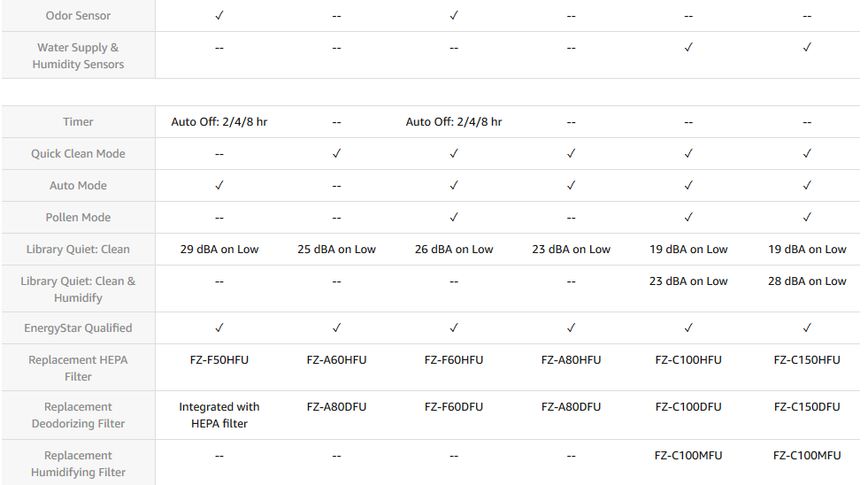The width and height of the screenshot is (868, 485).
Task: Click Pollen Mode checkmark in third product column
Action: click(454, 218)
